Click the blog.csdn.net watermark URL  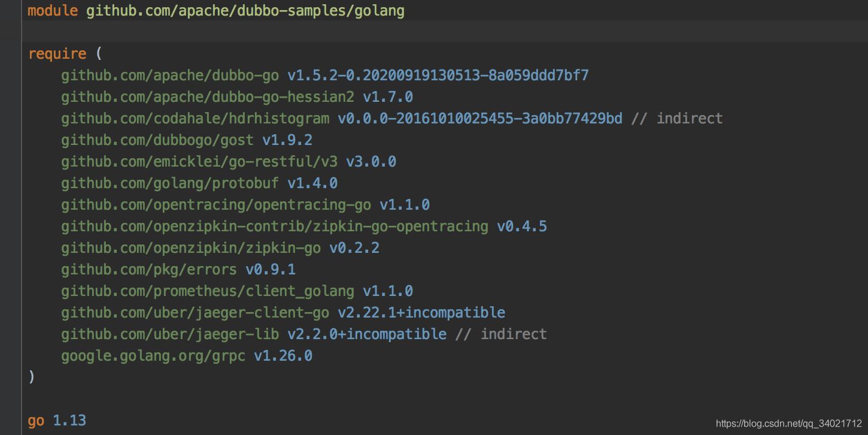tap(788, 424)
